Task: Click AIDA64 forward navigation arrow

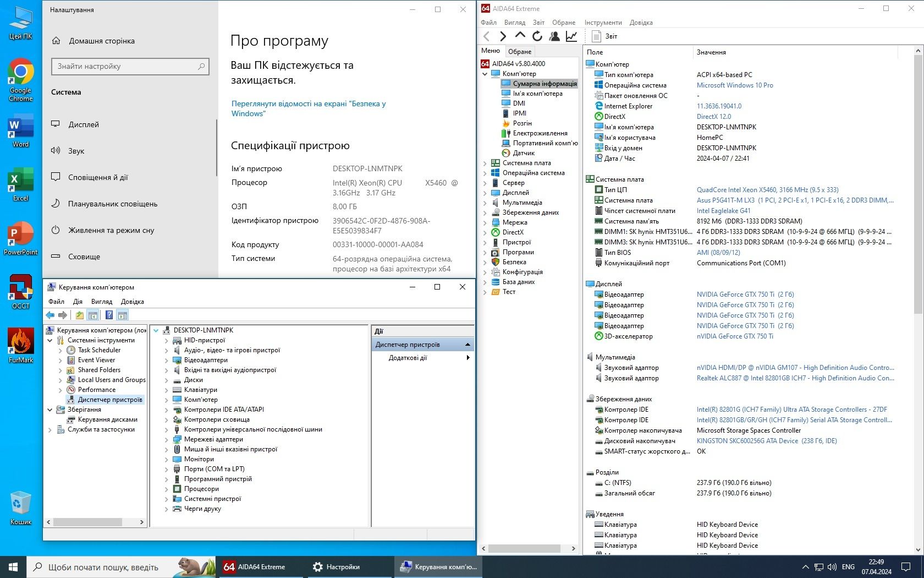Action: 503,36
